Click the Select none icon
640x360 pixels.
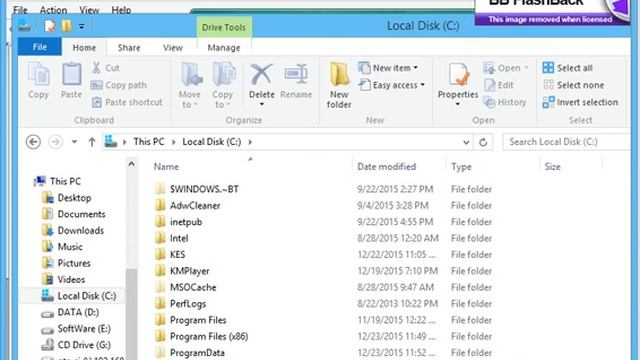[x=548, y=85]
